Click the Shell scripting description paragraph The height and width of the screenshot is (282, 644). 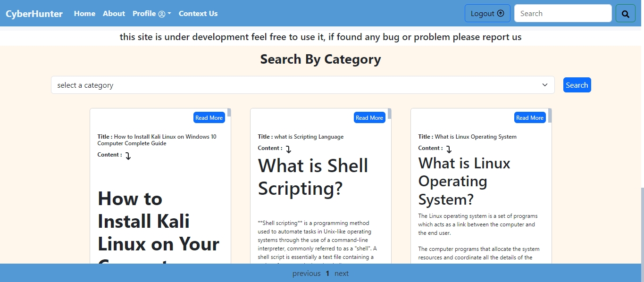click(x=318, y=241)
